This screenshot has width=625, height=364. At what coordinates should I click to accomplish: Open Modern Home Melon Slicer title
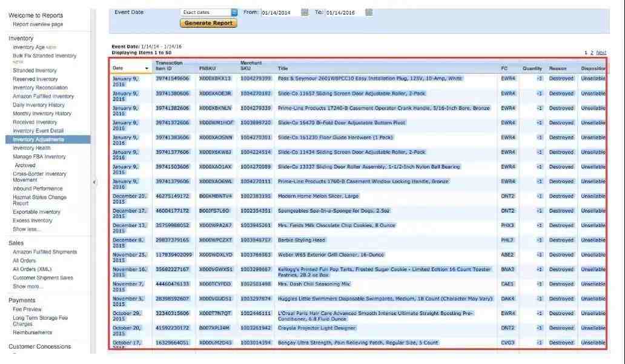[319, 196]
